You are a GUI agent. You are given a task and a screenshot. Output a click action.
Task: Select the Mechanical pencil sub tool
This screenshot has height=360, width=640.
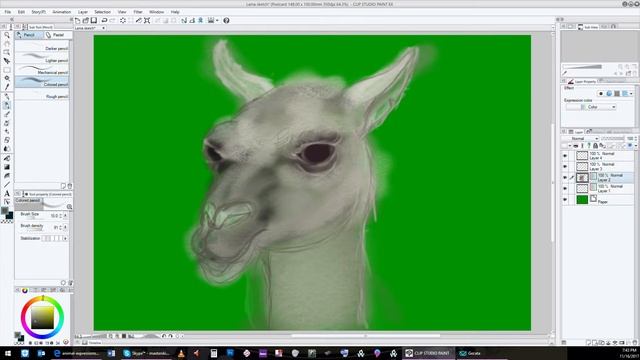click(x=42, y=70)
